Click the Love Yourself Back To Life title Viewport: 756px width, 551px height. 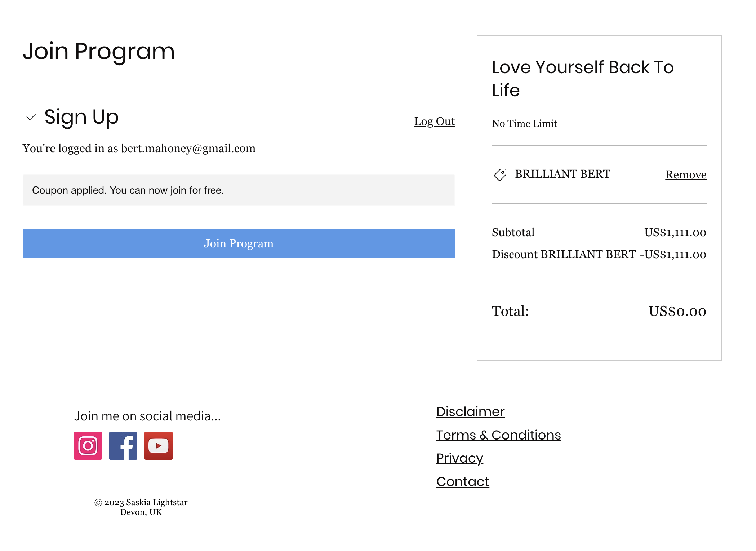tap(583, 79)
